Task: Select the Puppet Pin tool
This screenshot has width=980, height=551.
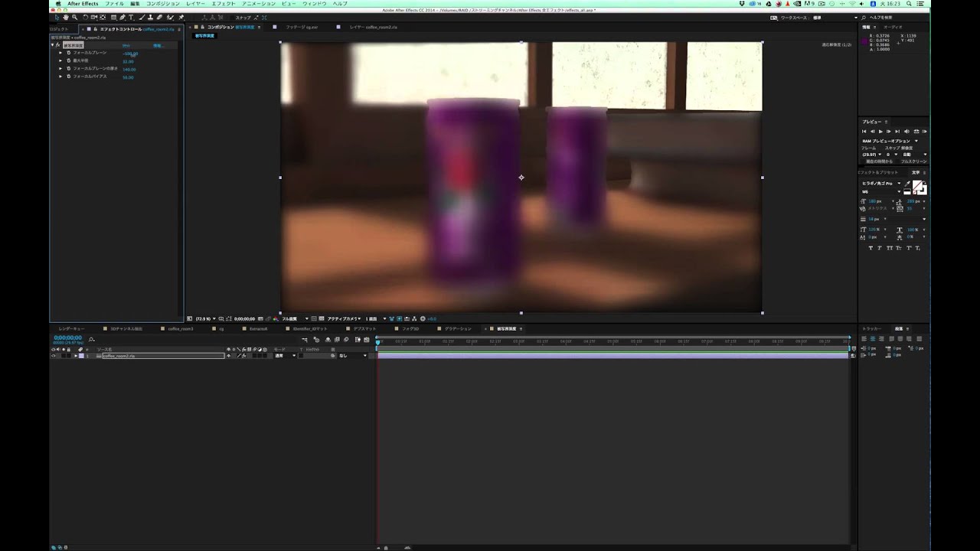Action: click(181, 17)
